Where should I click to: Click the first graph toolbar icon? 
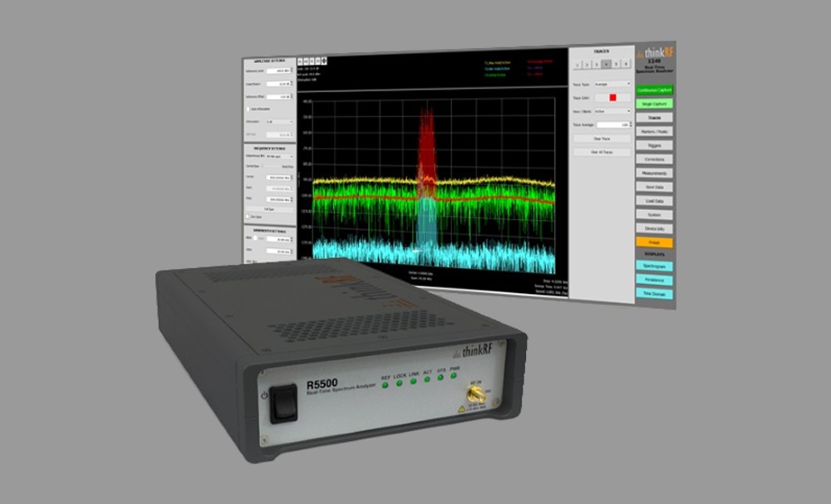[299, 61]
